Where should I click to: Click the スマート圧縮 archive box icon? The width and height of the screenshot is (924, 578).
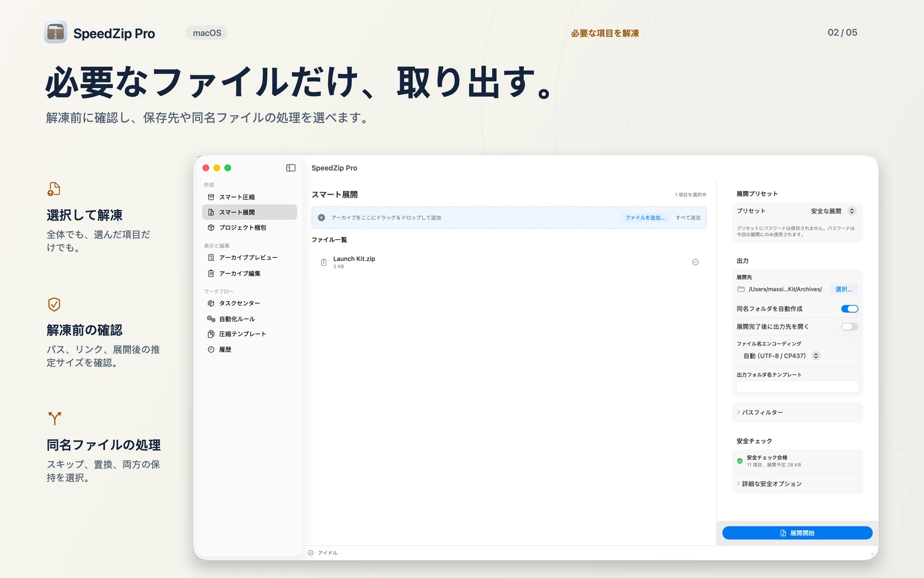pos(211,197)
